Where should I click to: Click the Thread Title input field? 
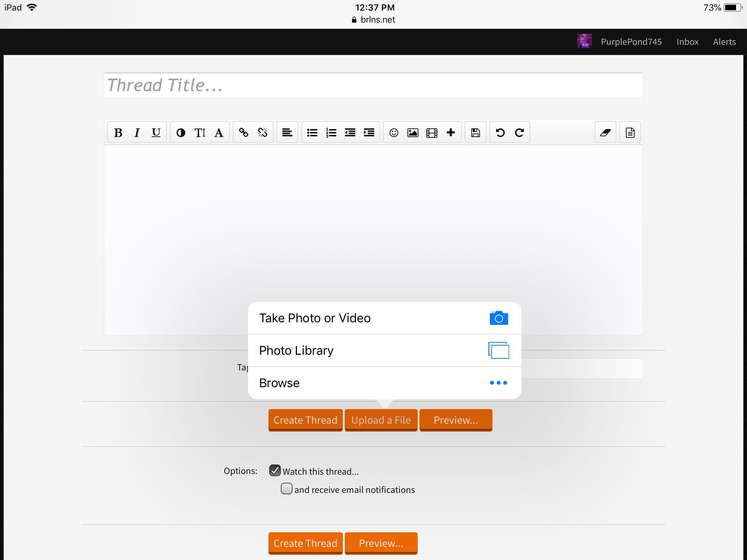pyautogui.click(x=373, y=85)
